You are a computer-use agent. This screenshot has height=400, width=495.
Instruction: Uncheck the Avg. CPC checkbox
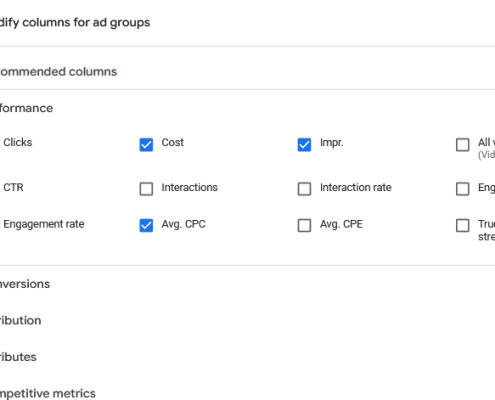(146, 225)
